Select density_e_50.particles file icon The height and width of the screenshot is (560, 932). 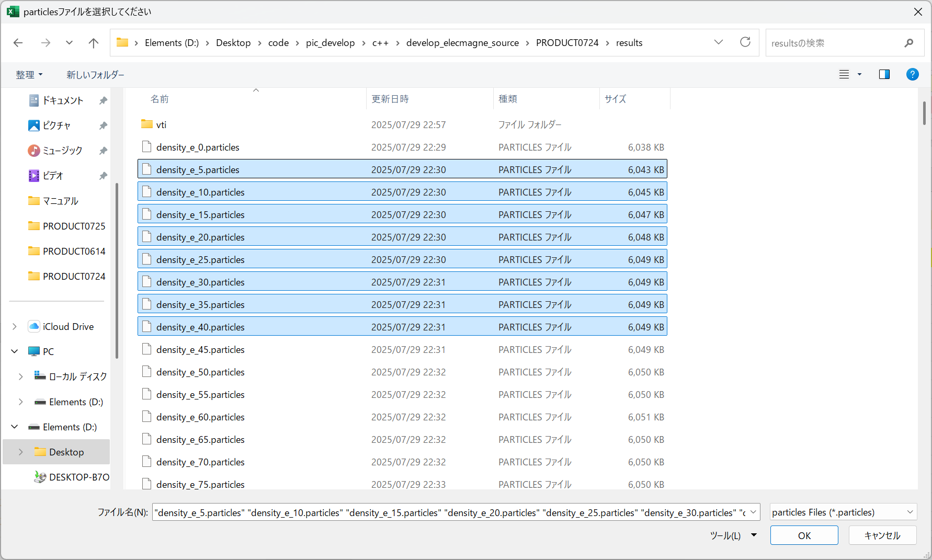147,371
